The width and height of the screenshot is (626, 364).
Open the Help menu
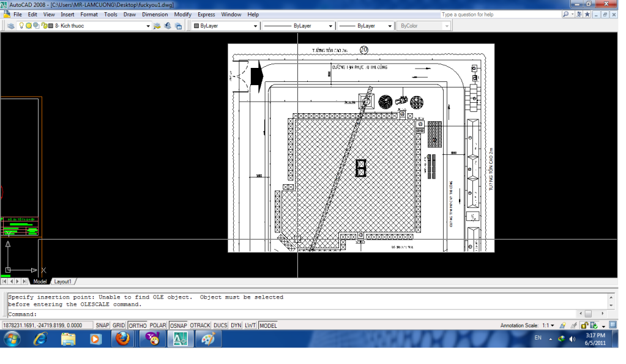253,14
